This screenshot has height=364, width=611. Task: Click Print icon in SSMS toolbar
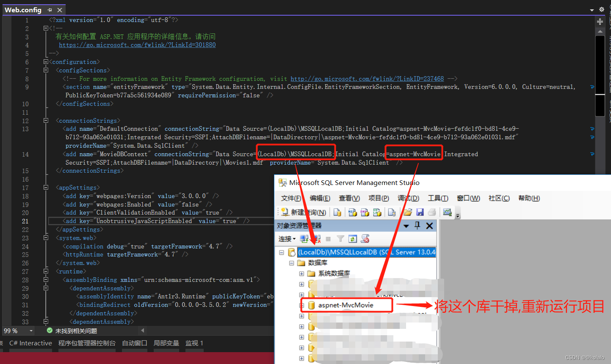tap(432, 212)
